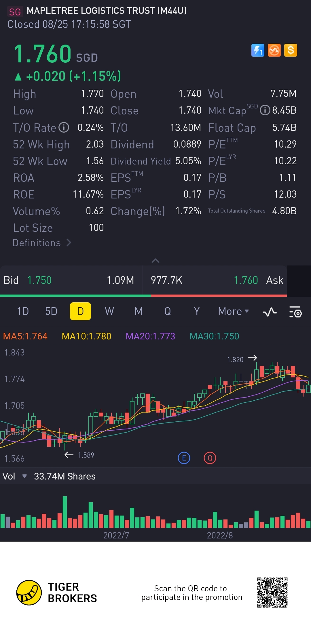Tap the 2022/7 date axis label
This screenshot has height=644, width=311.
click(x=116, y=535)
